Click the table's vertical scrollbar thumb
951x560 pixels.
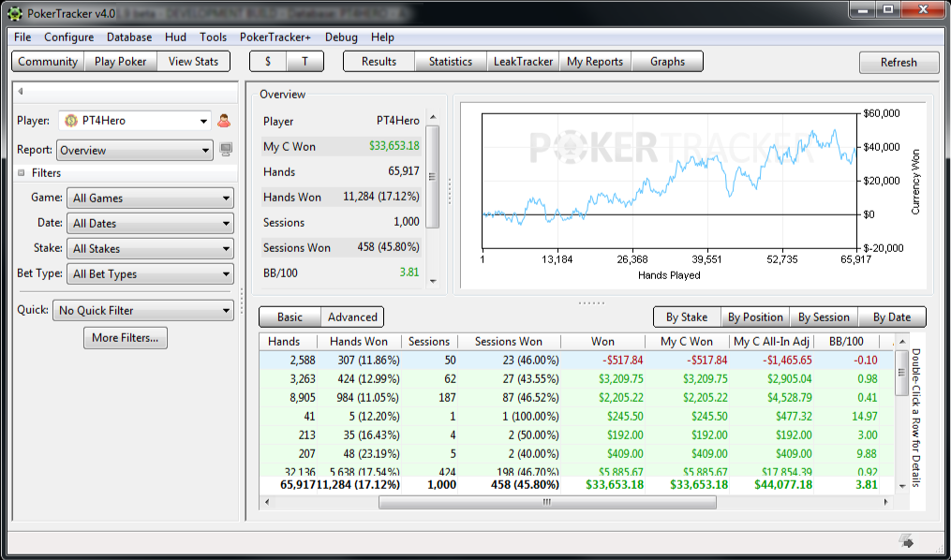pyautogui.click(x=901, y=374)
